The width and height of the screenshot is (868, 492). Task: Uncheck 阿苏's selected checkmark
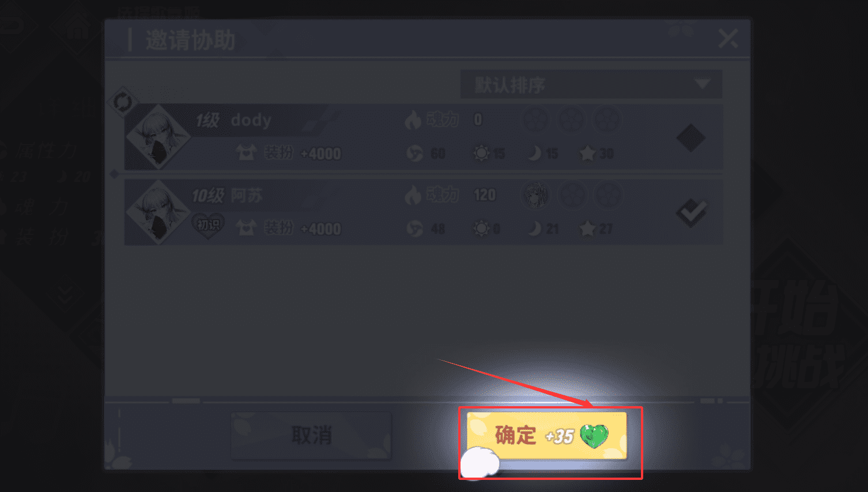(691, 213)
